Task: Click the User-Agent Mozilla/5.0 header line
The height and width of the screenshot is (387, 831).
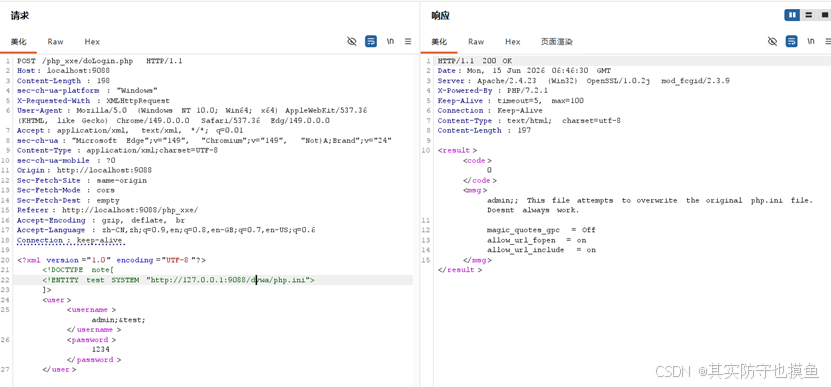Action: (192, 110)
